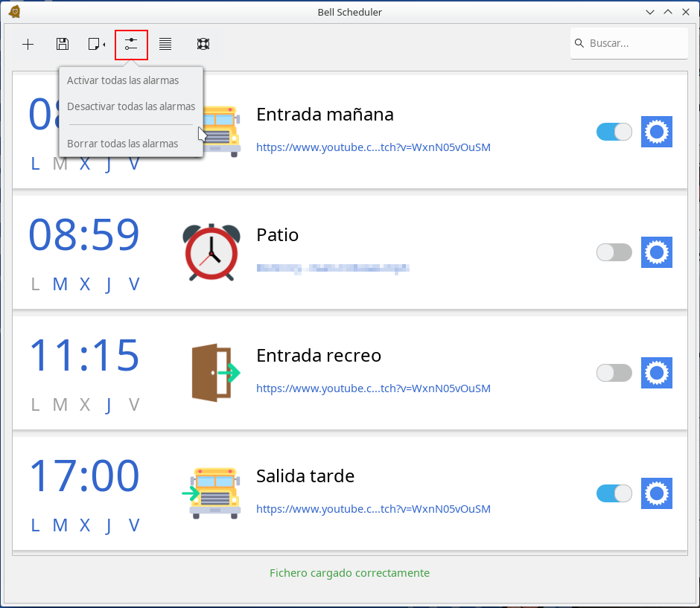Click the save floppy disk icon
Image resolution: width=700 pixels, height=608 pixels.
[63, 45]
